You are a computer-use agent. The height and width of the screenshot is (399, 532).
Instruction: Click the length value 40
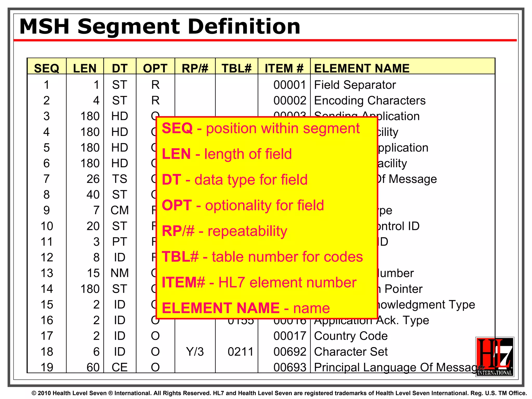93,195
